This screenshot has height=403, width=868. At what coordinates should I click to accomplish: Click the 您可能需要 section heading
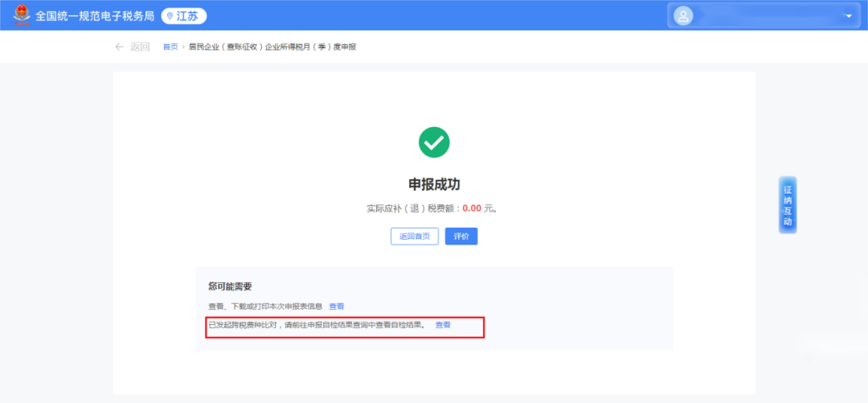click(x=230, y=286)
